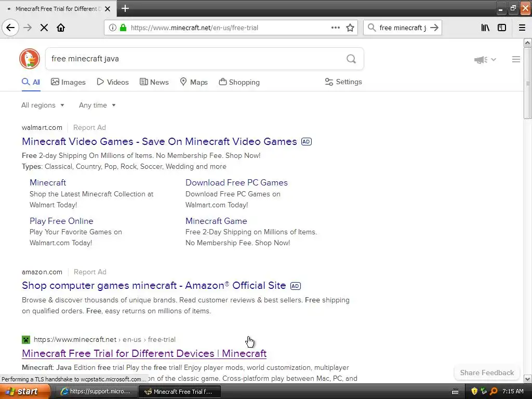Open the Any time filter dropdown
The height and width of the screenshot is (399, 532).
(x=97, y=105)
